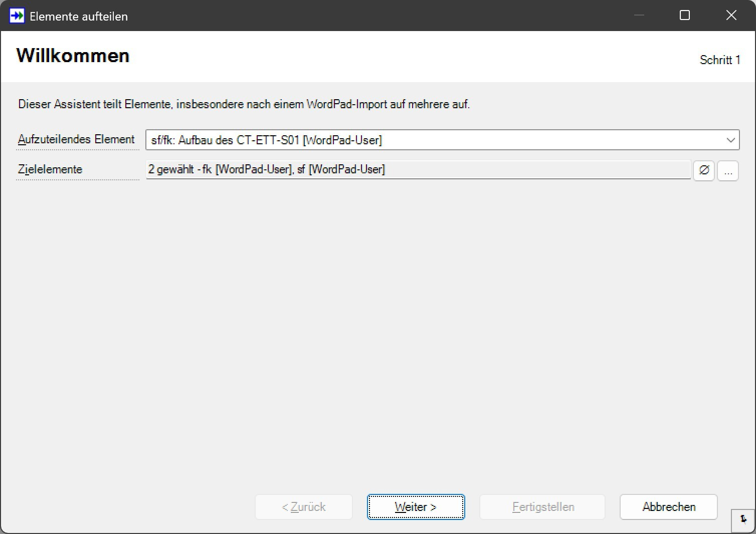Expand the Aufzuteilendes Element dropdown arrow

[x=730, y=140]
